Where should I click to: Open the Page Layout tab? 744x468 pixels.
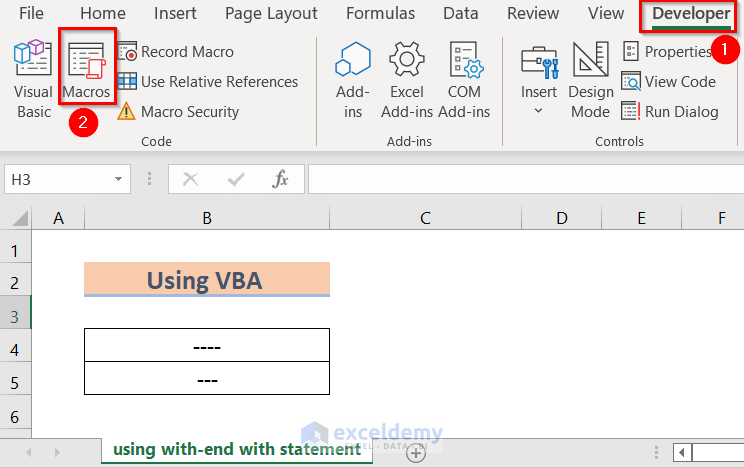pos(271,14)
